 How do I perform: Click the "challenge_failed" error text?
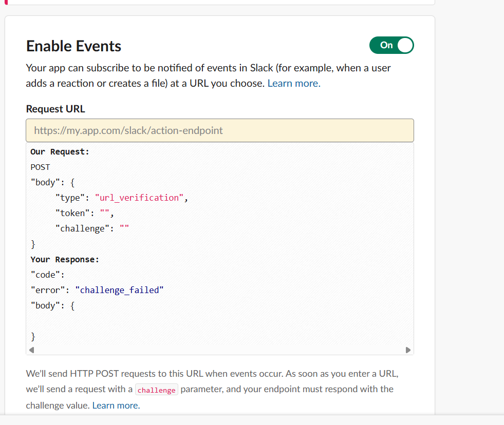tap(119, 290)
